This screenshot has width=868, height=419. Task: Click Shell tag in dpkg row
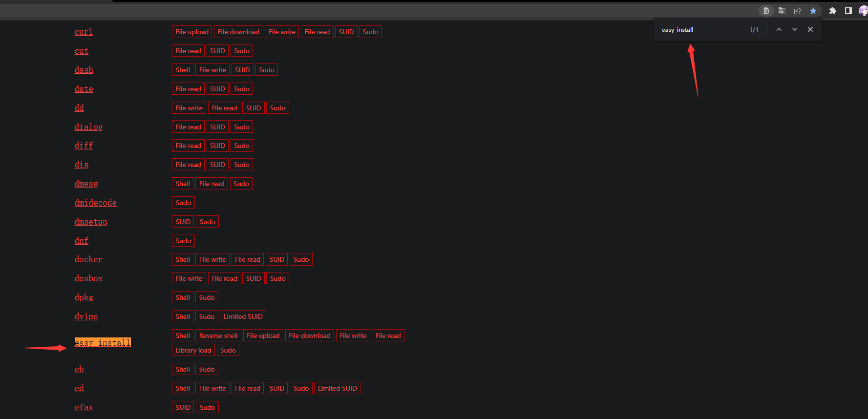click(x=183, y=297)
